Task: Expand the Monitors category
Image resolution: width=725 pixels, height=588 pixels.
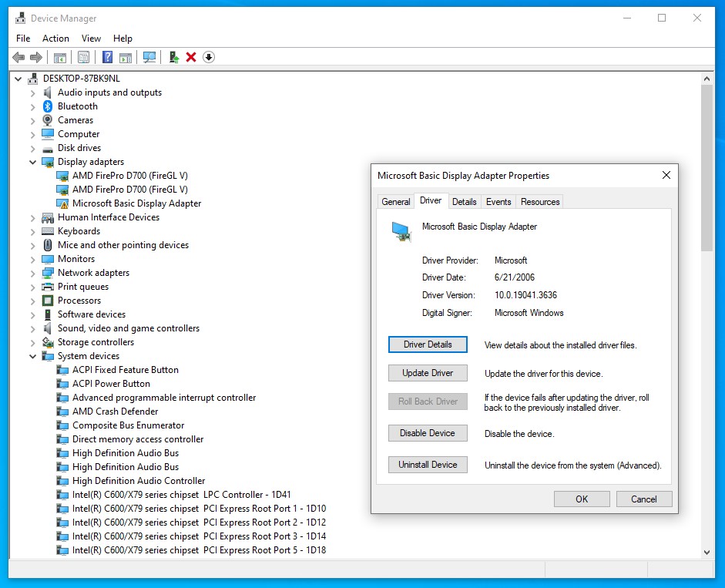Action: tap(33, 260)
